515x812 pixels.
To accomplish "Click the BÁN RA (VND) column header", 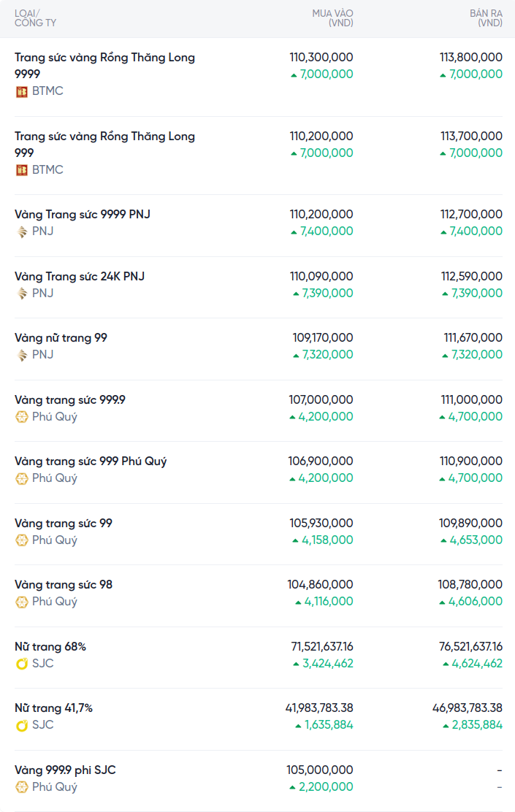I will click(486, 18).
